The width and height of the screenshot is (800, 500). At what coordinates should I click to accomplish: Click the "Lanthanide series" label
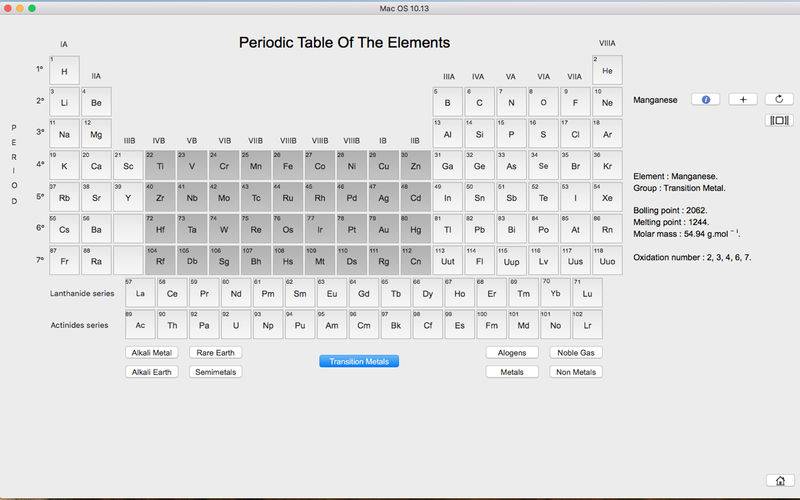coord(82,293)
